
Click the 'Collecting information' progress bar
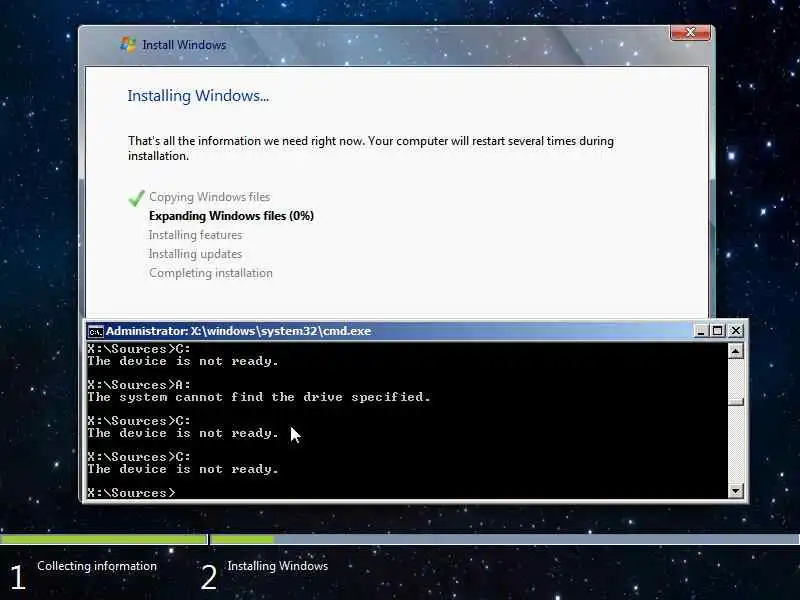tap(104, 539)
